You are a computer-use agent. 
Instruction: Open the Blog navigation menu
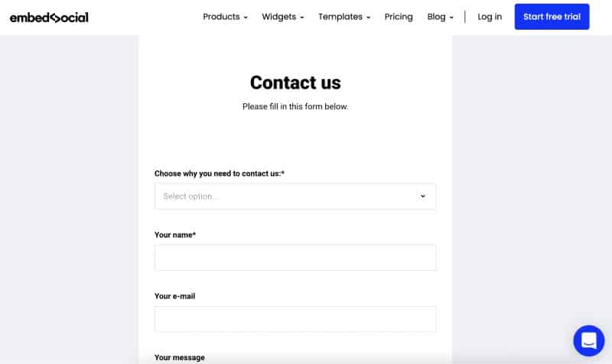pos(441,17)
